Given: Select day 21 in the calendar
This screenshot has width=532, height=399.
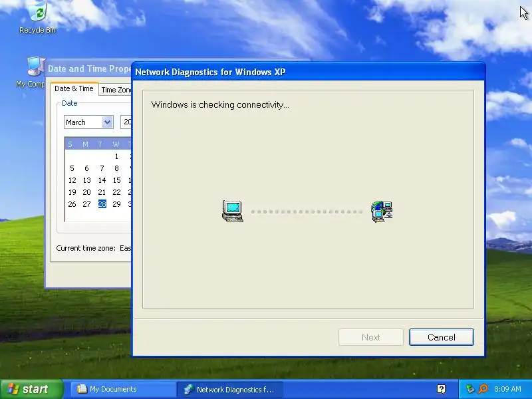Looking at the screenshot, I should (x=102, y=192).
